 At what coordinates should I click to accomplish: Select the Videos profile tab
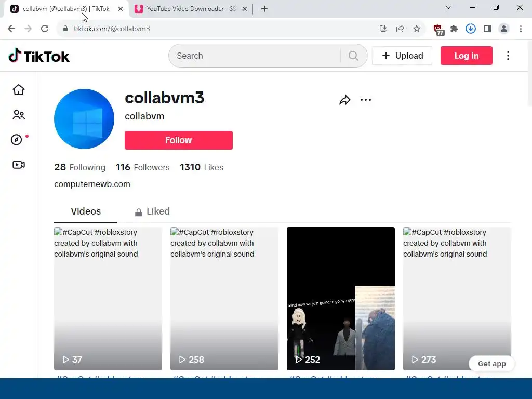86,211
